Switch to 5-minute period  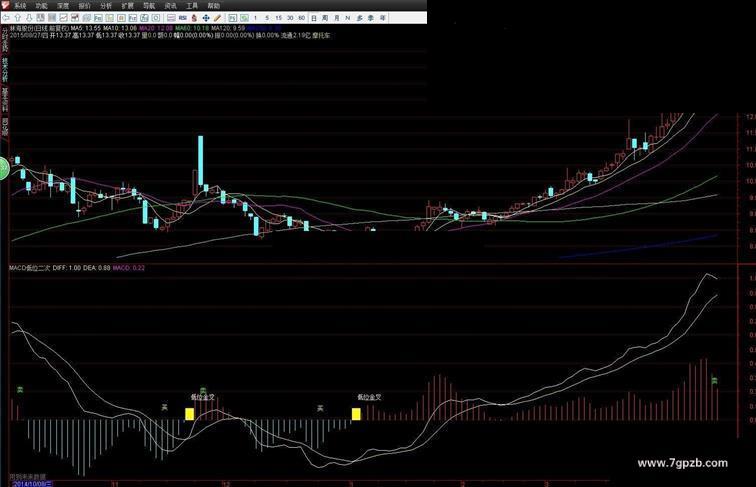[x=267, y=18]
